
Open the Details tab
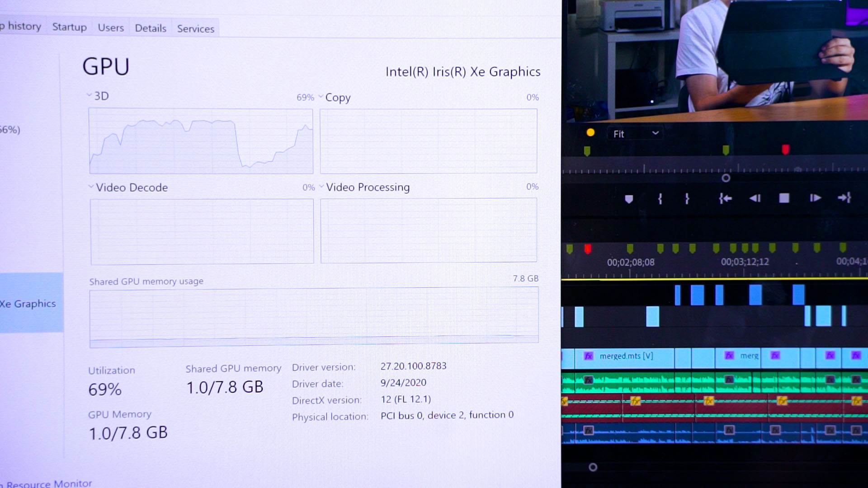(x=151, y=28)
